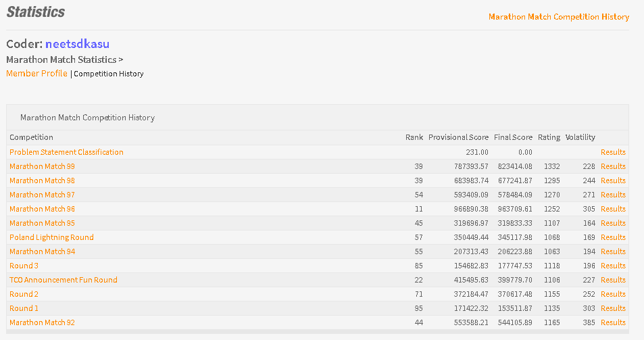Sort by the Volatility column header
Image resolution: width=644 pixels, height=340 pixels.
click(580, 137)
